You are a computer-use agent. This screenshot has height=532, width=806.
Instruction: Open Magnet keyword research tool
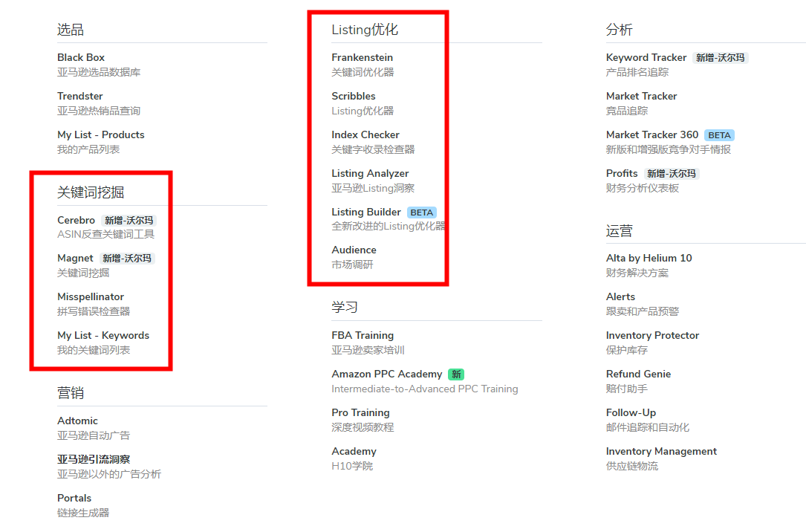coord(76,259)
